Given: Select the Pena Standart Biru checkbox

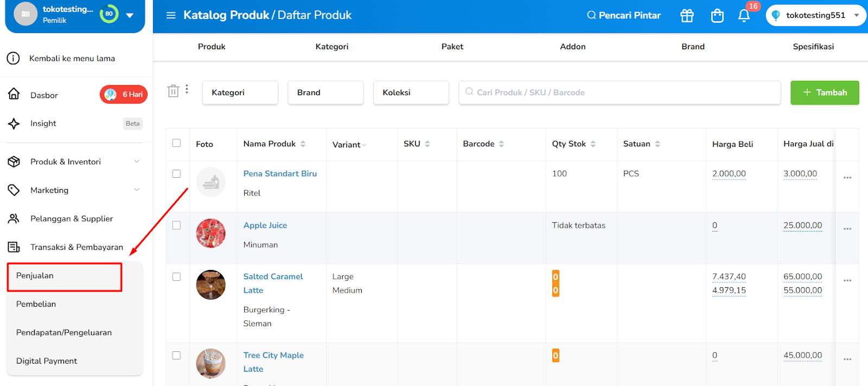Looking at the screenshot, I should coord(176,173).
